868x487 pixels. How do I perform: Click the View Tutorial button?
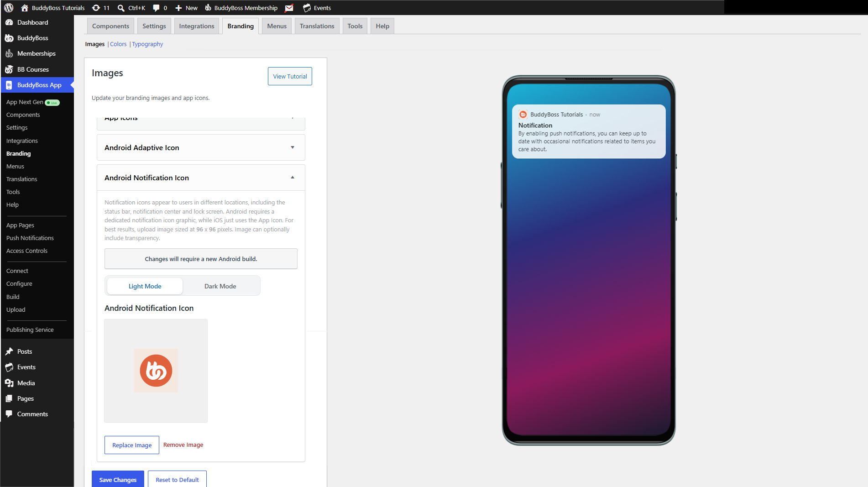click(x=290, y=76)
